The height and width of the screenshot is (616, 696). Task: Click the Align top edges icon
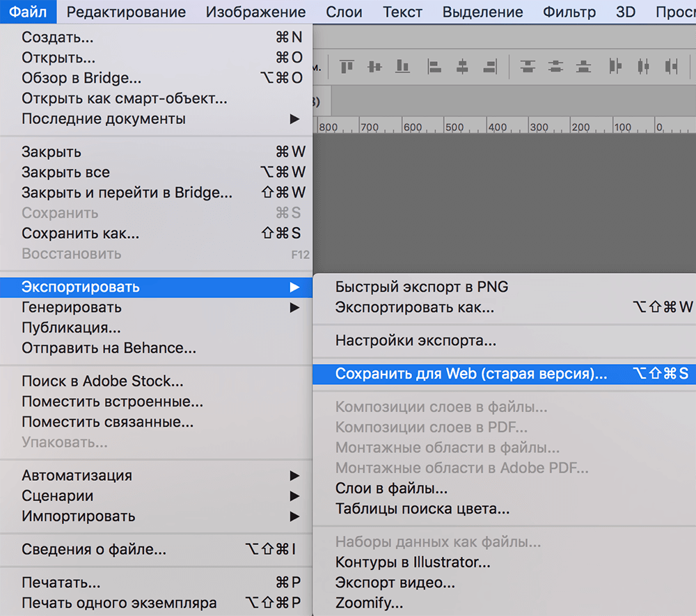click(x=347, y=67)
